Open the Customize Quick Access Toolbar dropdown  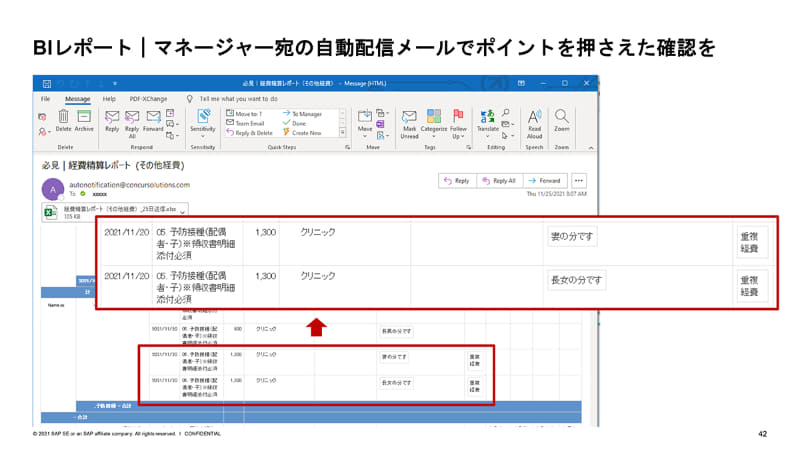115,83
